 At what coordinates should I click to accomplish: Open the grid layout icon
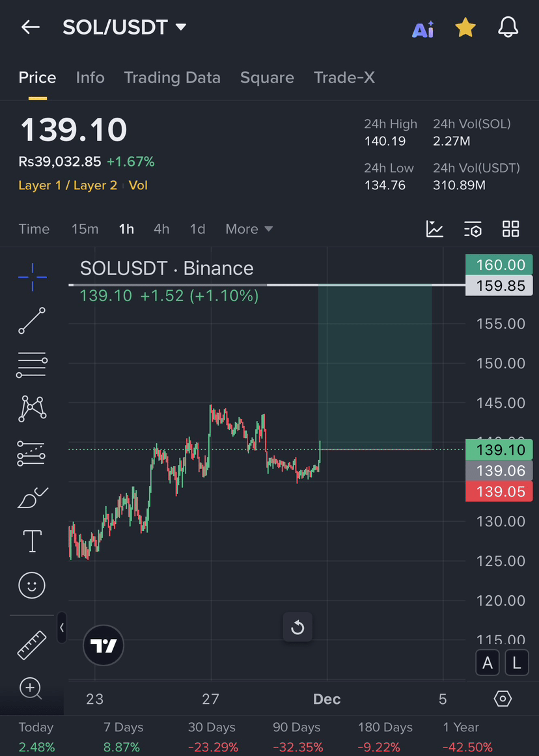coord(510,228)
